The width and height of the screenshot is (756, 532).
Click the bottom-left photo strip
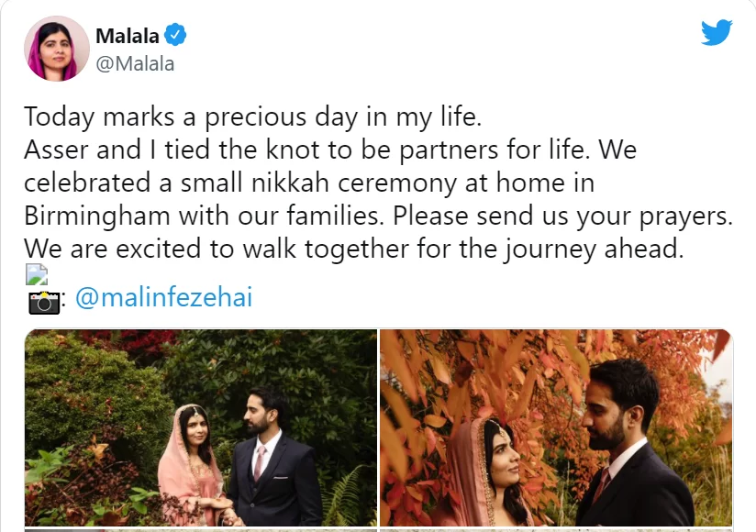pos(200,529)
